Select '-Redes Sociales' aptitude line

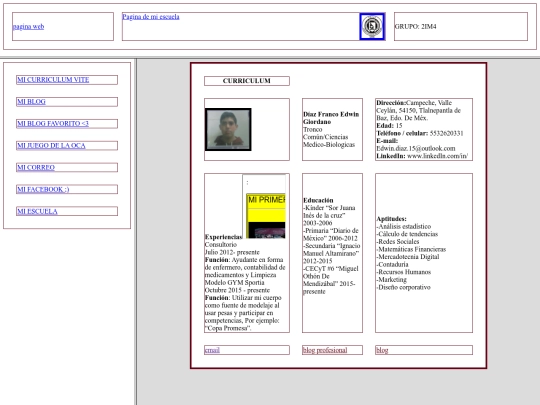[398, 241]
